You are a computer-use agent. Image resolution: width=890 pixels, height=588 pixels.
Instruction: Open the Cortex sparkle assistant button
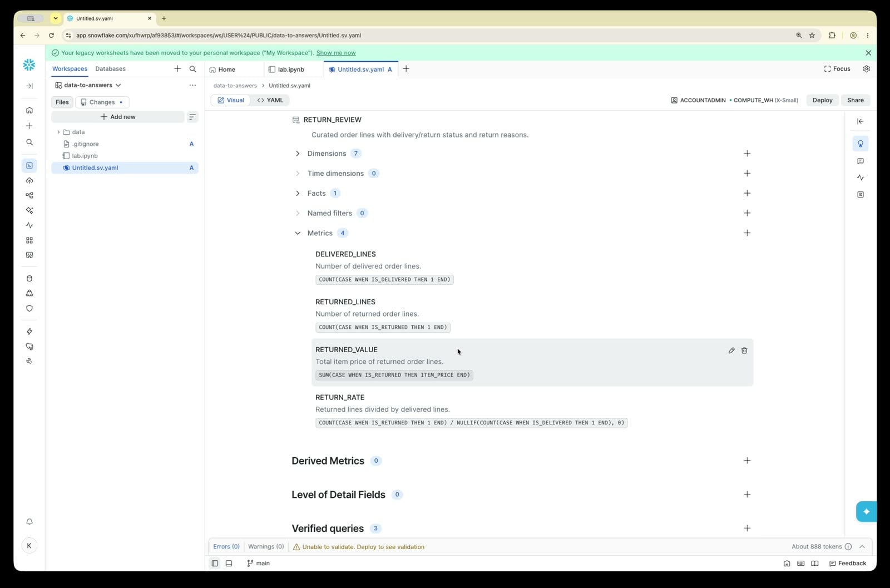tap(866, 512)
